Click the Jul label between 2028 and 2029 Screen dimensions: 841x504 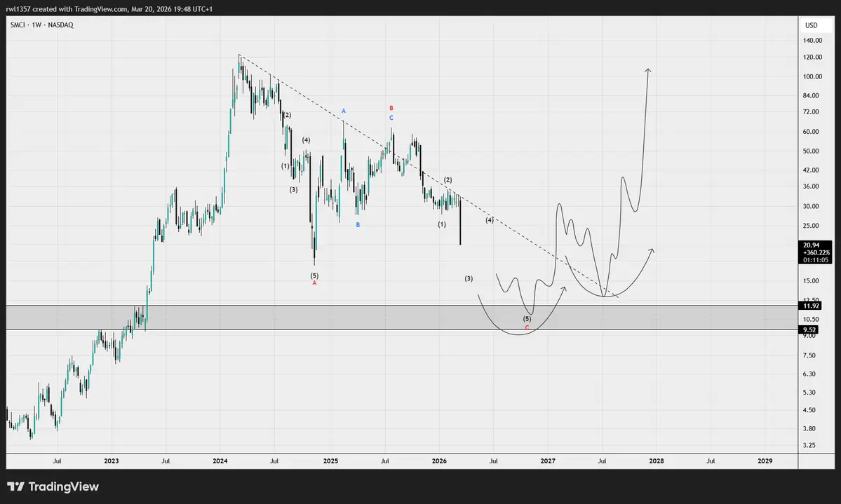(711, 461)
